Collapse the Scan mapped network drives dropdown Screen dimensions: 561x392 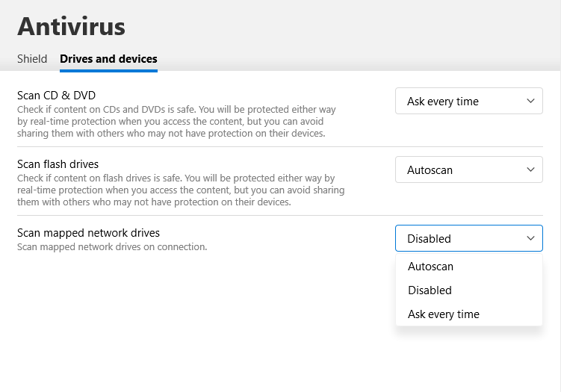tap(468, 239)
